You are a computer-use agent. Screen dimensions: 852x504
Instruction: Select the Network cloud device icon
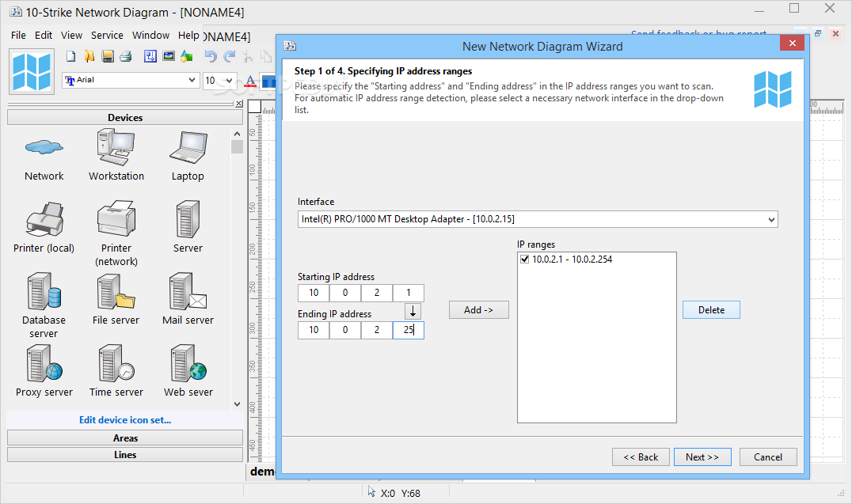point(44,147)
